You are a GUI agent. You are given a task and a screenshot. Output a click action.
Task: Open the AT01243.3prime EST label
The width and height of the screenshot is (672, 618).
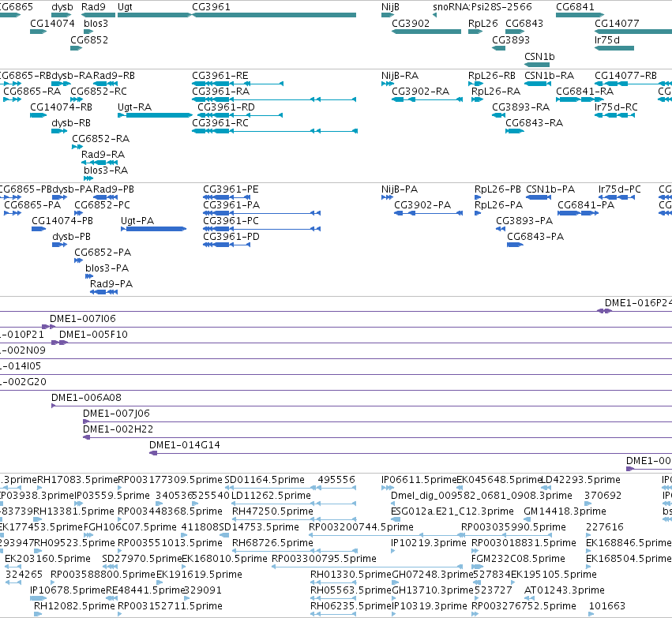pos(564,590)
